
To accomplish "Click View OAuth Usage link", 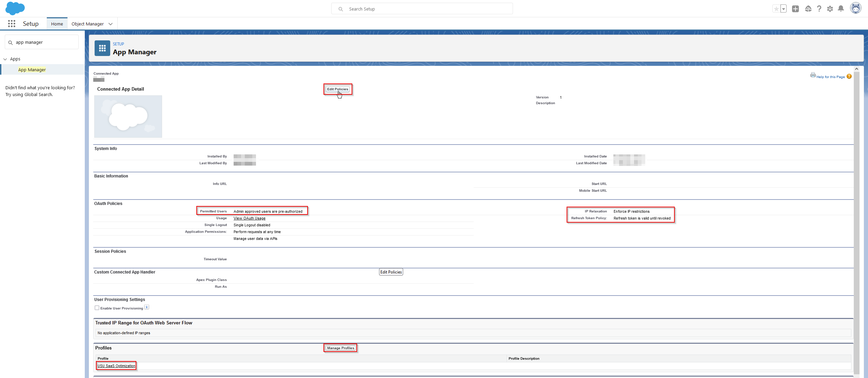I will coord(249,218).
